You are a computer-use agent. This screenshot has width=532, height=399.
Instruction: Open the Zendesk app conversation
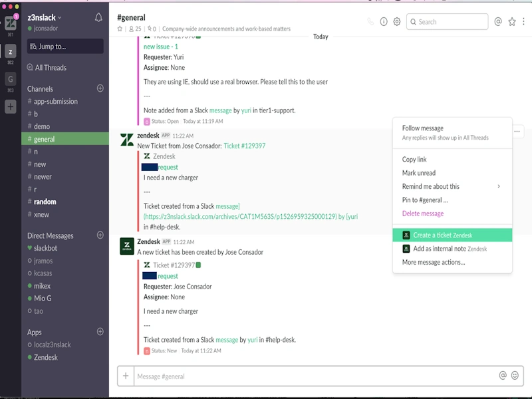coord(65,357)
